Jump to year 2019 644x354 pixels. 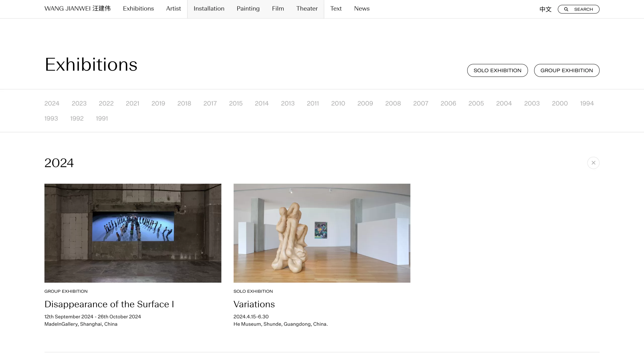(x=158, y=103)
